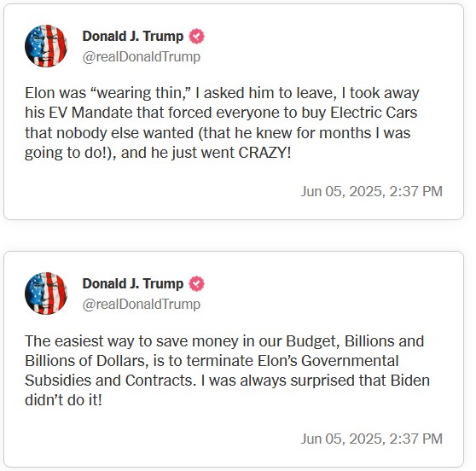The height and width of the screenshot is (471, 476).
Task: Click the phrase Billions of Dollars
Action: [86, 361]
